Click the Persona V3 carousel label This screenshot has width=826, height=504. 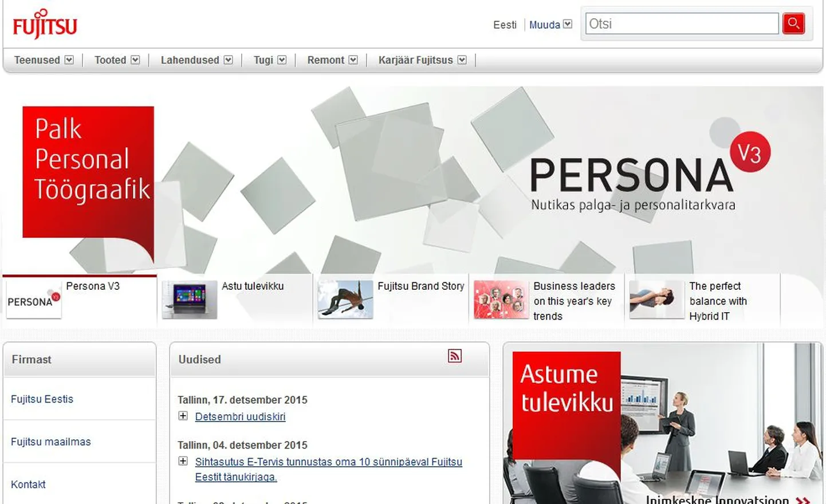pyautogui.click(x=93, y=286)
